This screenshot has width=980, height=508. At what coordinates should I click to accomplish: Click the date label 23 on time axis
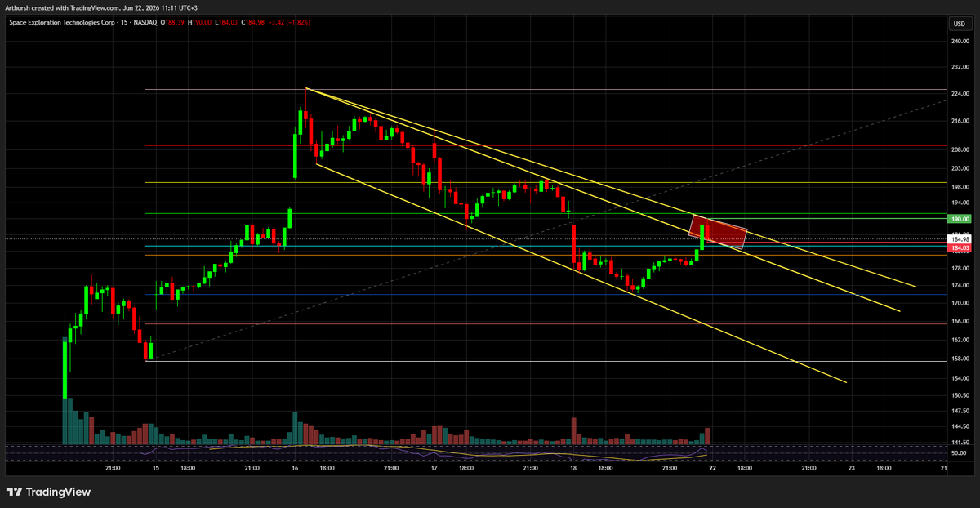tap(852, 469)
